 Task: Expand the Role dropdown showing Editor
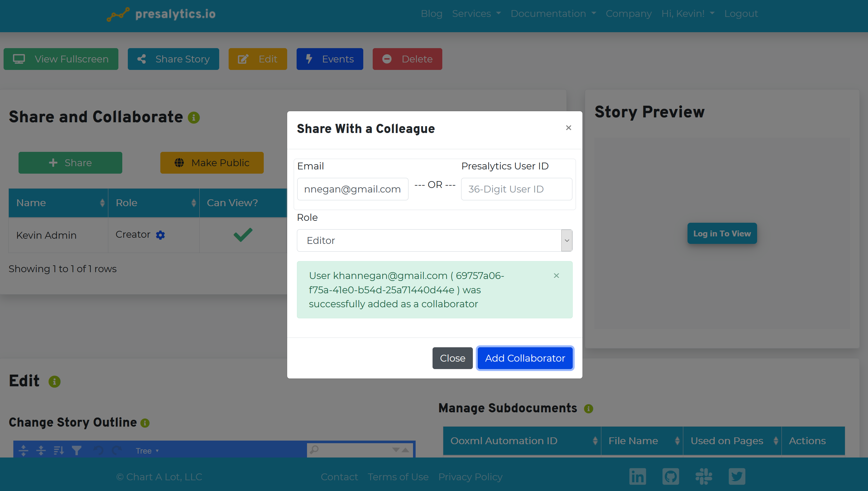click(434, 240)
